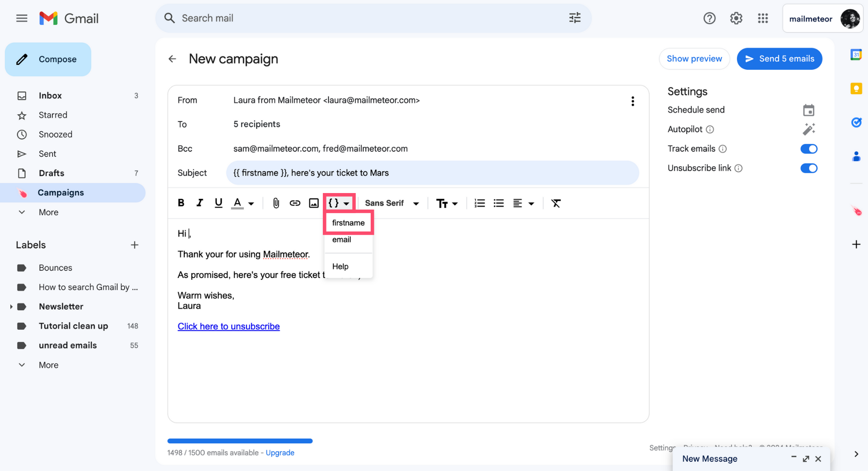Show search options filter icon
This screenshot has height=471, width=868.
(575, 18)
